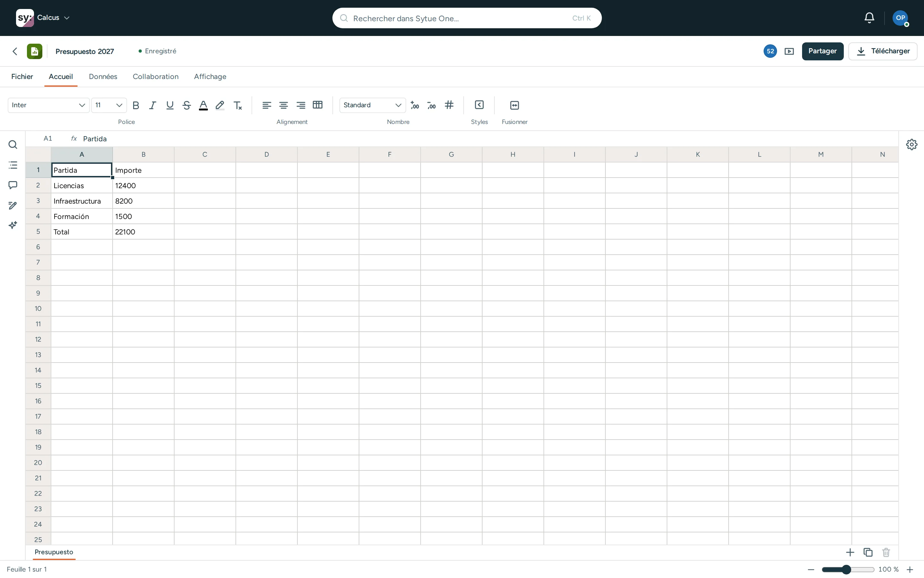This screenshot has width=924, height=578.
Task: Open the settings gear on the right
Action: tap(912, 144)
